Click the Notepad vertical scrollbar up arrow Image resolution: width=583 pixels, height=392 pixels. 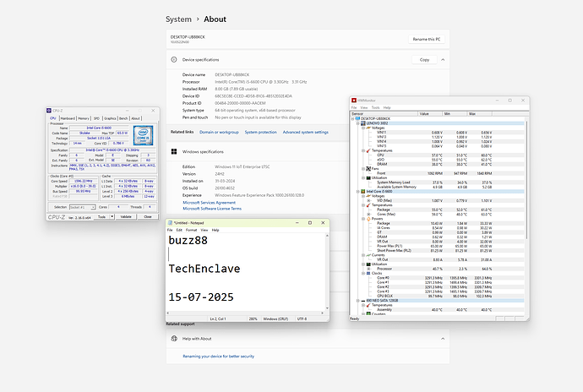[327, 236]
